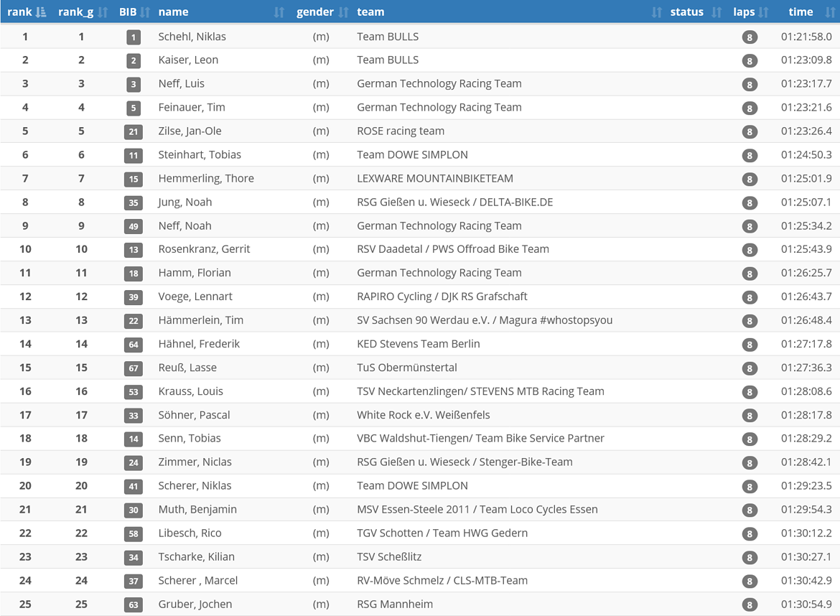840x616 pixels.
Task: Sort by gender column header
Action: [322, 11]
